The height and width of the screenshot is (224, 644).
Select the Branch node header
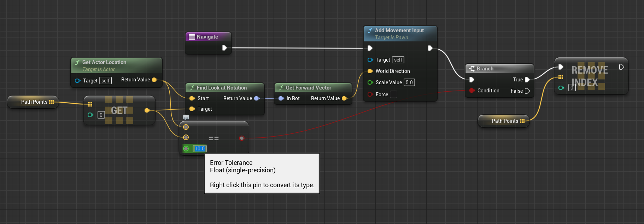pyautogui.click(x=499, y=69)
